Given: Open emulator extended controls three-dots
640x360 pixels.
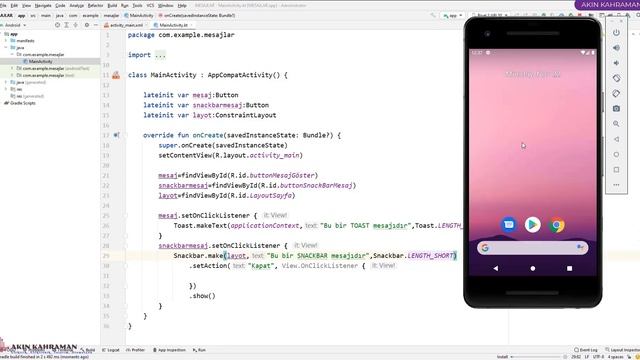Looking at the screenshot, I should click(616, 185).
